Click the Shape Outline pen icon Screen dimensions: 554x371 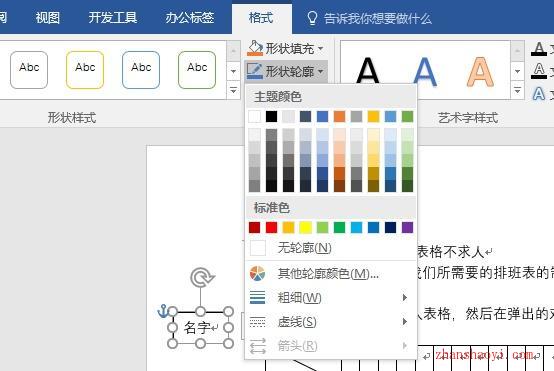tap(255, 71)
